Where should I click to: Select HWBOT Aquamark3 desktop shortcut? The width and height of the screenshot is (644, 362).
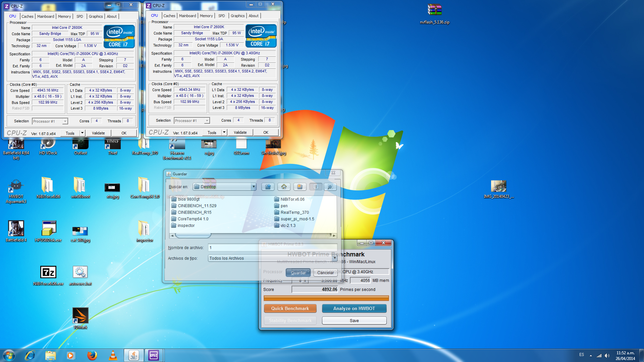[16, 191]
